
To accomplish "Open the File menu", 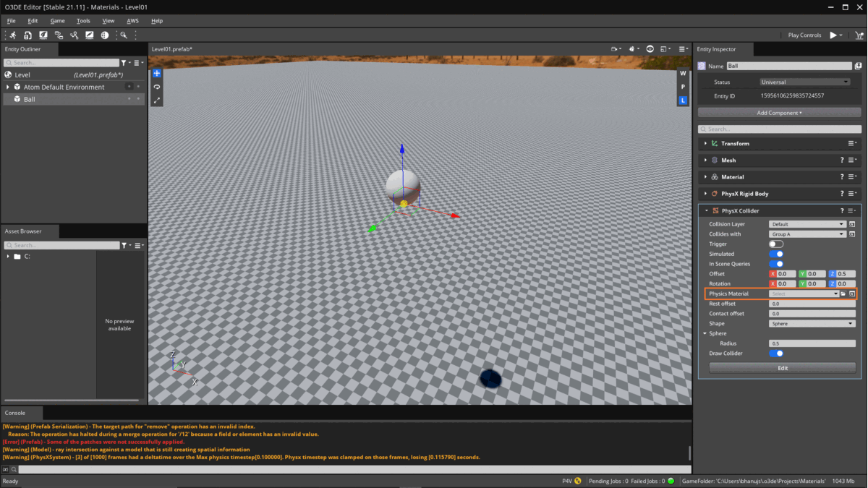I will coord(12,21).
